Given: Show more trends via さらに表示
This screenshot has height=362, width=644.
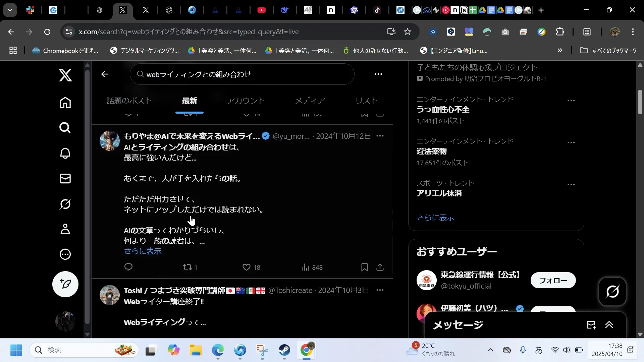Looking at the screenshot, I should (x=435, y=218).
